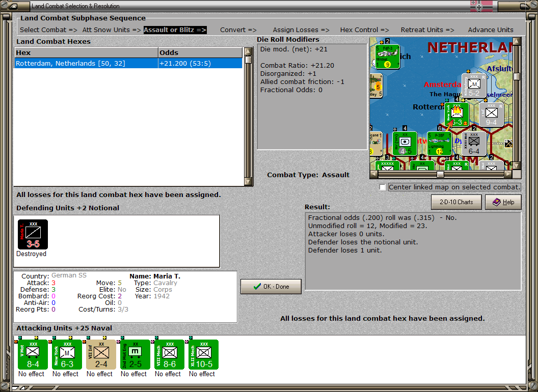Toggle Center linked map on selected combat
This screenshot has width=538, height=392.
click(383, 187)
